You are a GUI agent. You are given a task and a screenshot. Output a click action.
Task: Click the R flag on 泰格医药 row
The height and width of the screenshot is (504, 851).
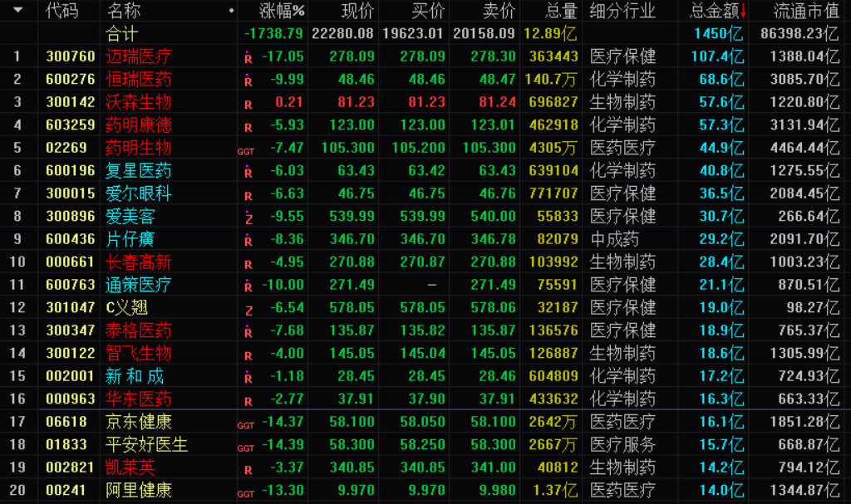click(x=248, y=331)
